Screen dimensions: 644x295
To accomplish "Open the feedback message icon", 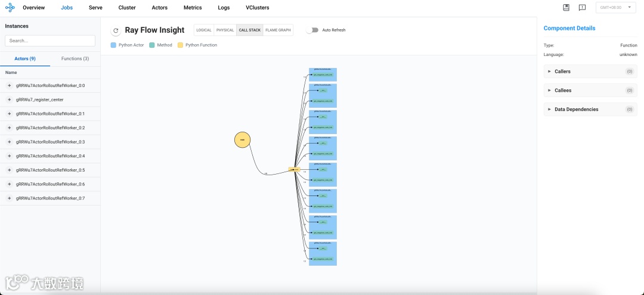I will tap(582, 7).
